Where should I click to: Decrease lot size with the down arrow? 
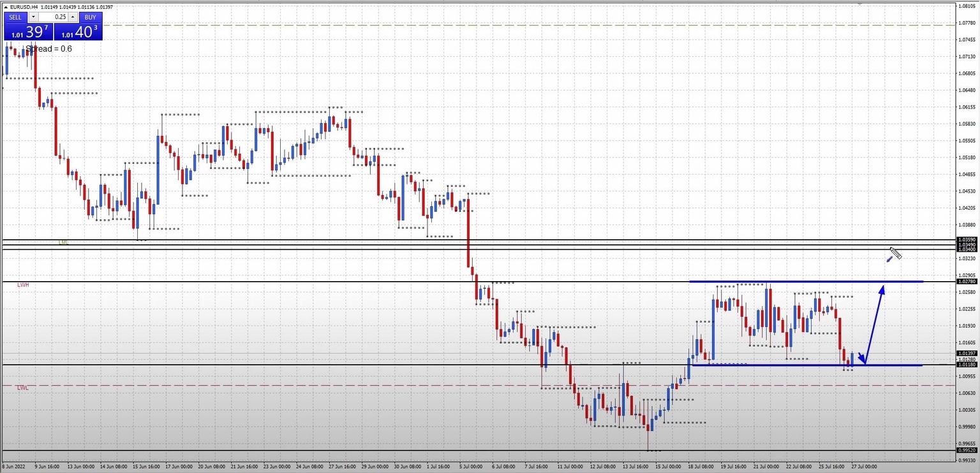tap(33, 17)
